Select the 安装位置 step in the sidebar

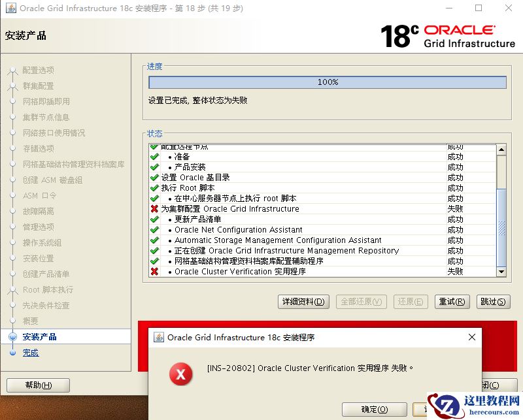[x=38, y=258]
